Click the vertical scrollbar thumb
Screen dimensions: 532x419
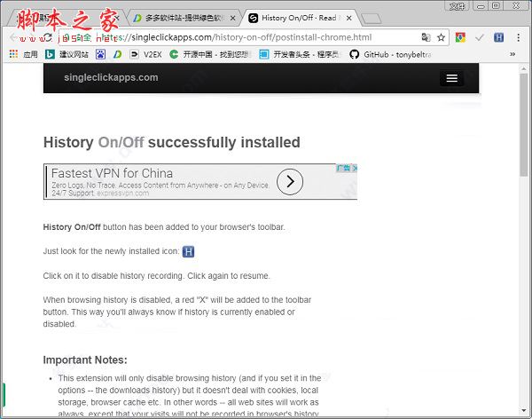point(524,124)
